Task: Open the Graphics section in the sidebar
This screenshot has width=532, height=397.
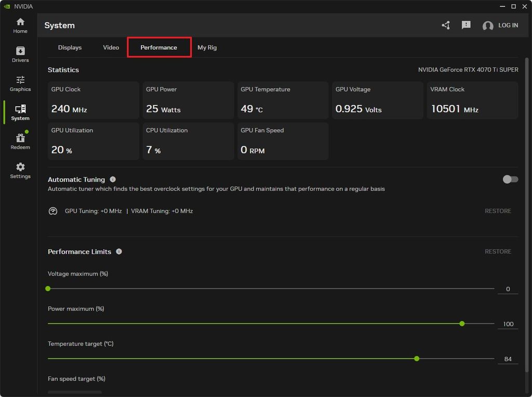Action: click(x=20, y=84)
